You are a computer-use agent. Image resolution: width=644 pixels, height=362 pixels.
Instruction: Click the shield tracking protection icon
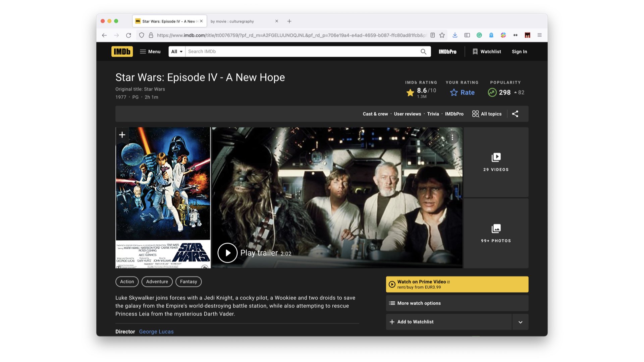click(142, 35)
